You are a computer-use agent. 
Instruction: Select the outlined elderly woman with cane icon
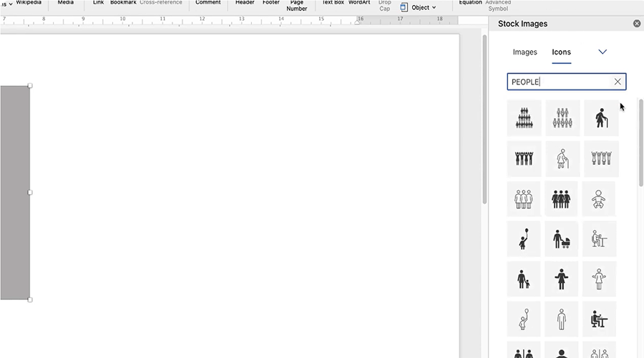[562, 158]
